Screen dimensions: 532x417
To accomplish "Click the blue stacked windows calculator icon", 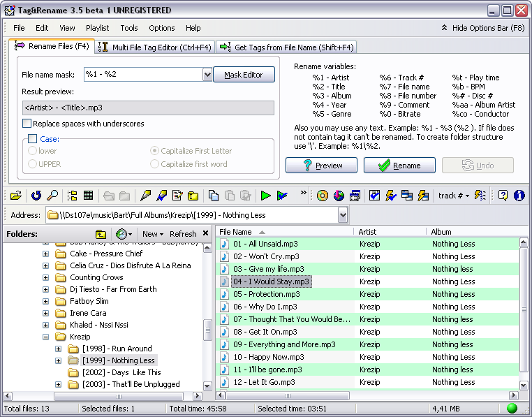I will (355, 196).
